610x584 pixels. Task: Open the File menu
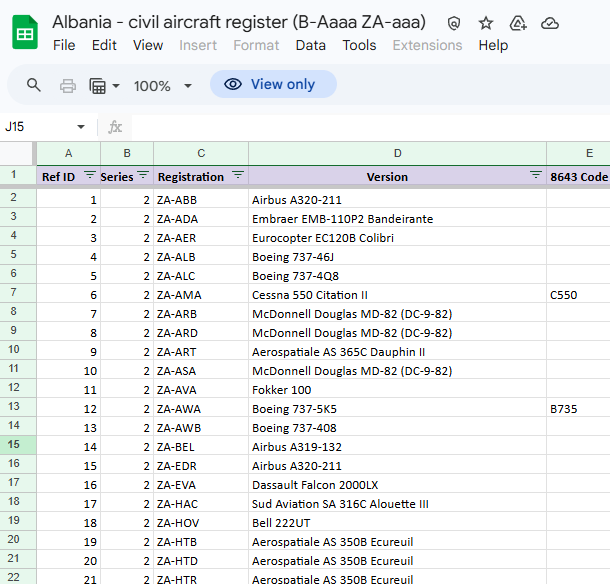point(64,45)
